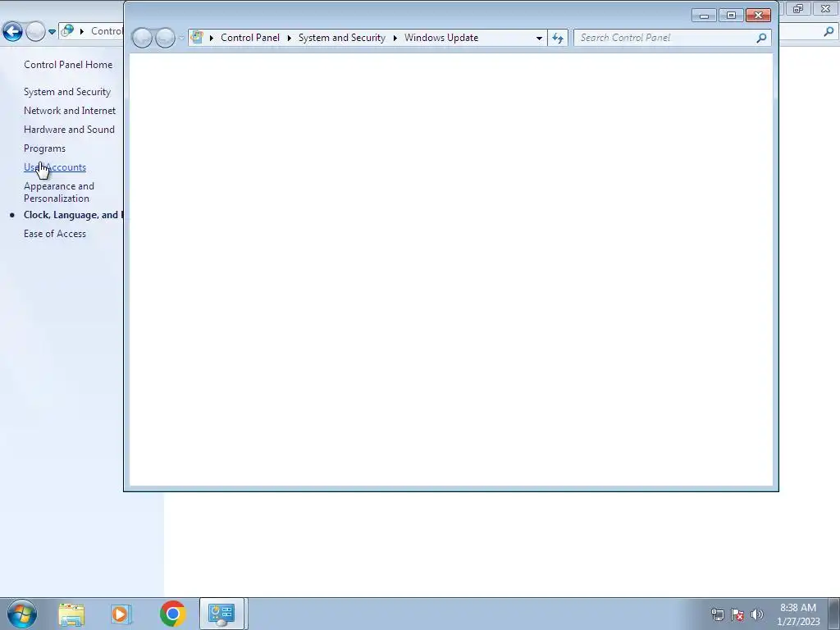Click Forward arrow in background Control Panel window

(x=35, y=31)
